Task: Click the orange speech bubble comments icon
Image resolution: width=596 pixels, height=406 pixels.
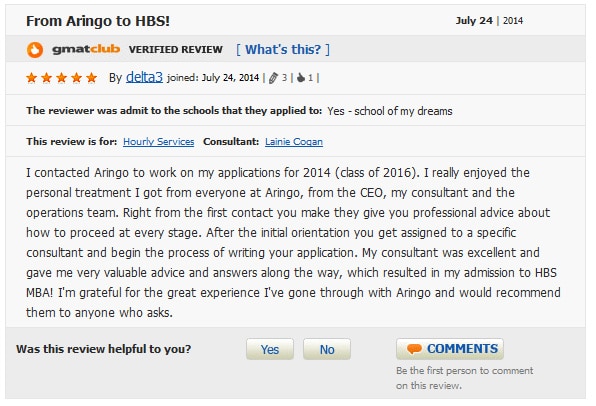Action: point(414,349)
